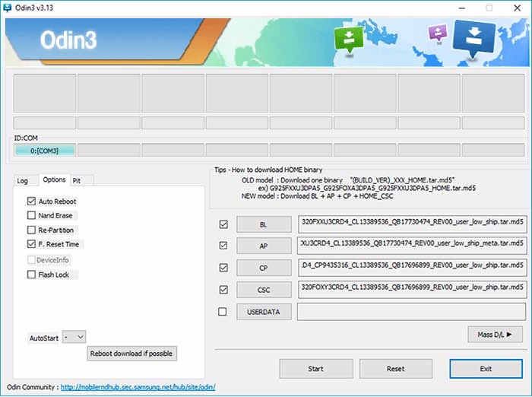Image resolution: width=532 pixels, height=397 pixels.
Task: Click the AP file browse button
Action: 264,246
